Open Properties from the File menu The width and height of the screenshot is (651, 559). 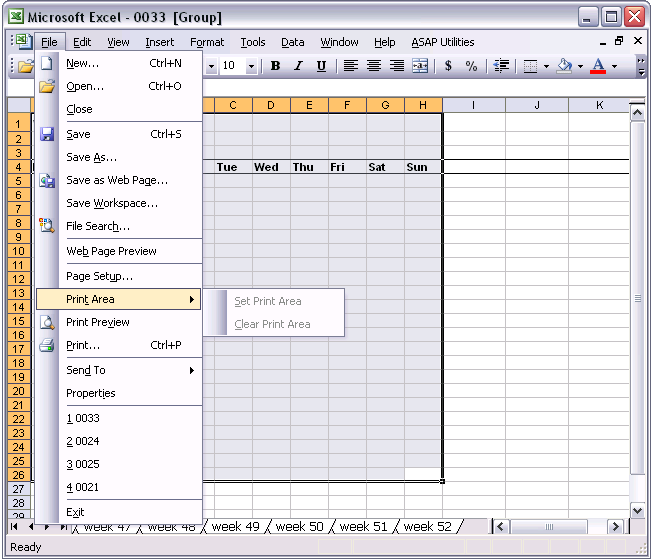(119, 393)
